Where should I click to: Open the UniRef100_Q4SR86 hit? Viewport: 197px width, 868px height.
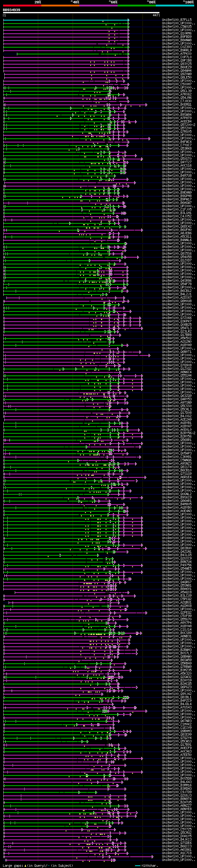coord(177,281)
